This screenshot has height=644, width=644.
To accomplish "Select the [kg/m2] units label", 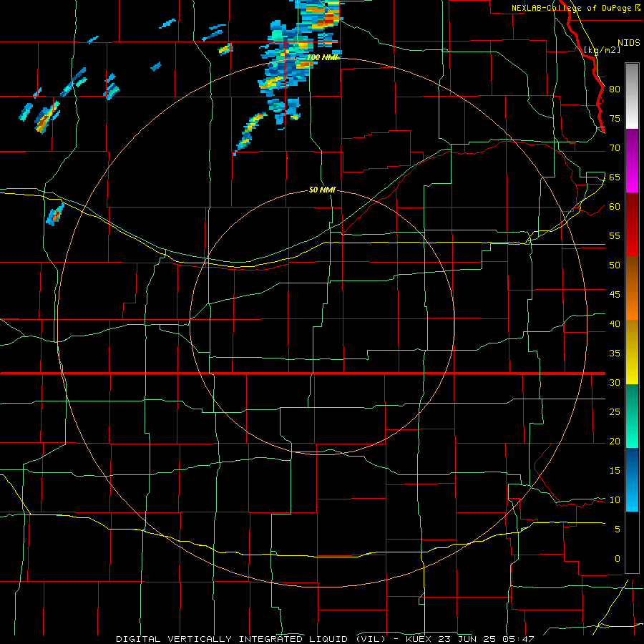I will pyautogui.click(x=602, y=50).
